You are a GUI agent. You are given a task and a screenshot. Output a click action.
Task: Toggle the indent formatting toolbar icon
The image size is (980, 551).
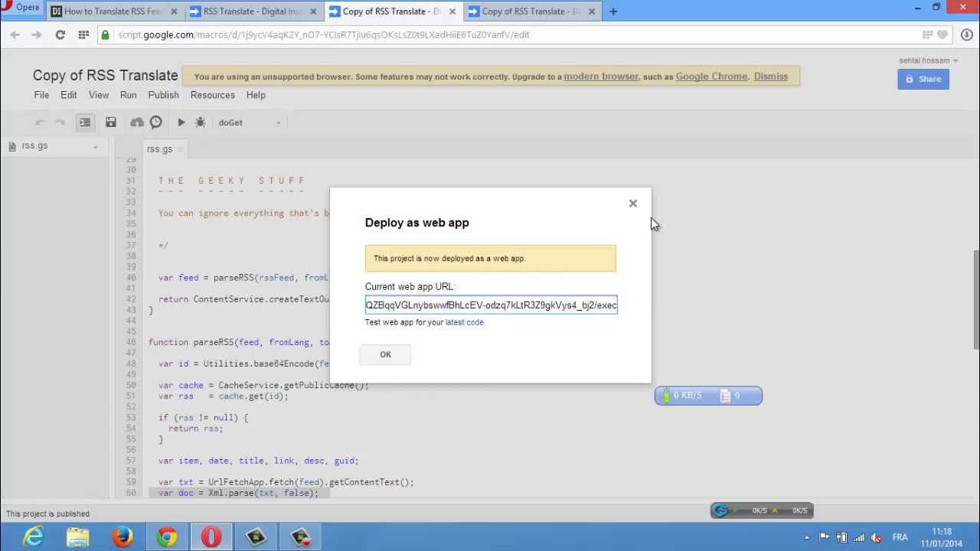(x=85, y=122)
